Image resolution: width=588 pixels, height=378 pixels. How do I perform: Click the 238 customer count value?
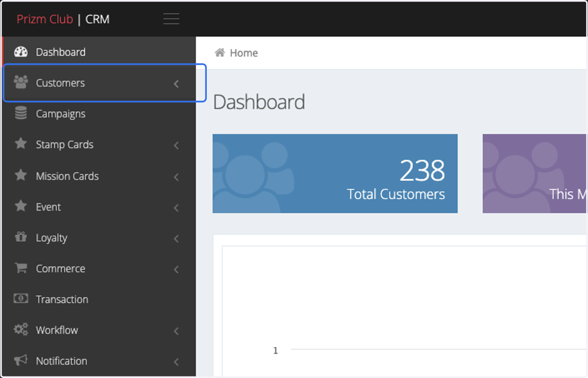pos(422,170)
